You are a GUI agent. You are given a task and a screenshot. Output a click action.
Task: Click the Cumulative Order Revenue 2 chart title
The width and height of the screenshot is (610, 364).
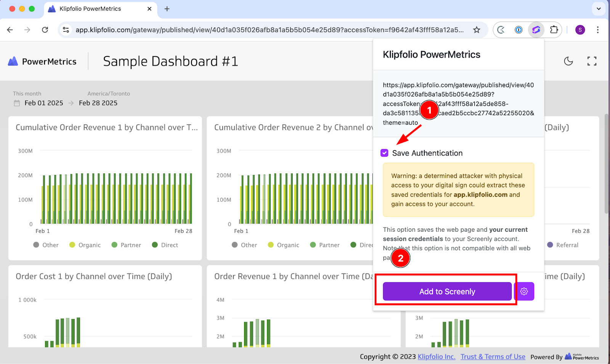point(294,128)
